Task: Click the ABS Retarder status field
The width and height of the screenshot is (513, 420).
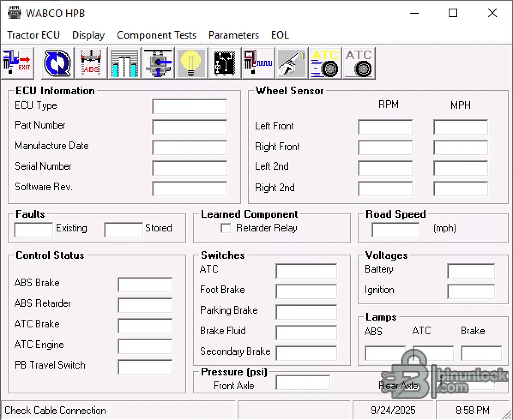Action: tap(145, 305)
